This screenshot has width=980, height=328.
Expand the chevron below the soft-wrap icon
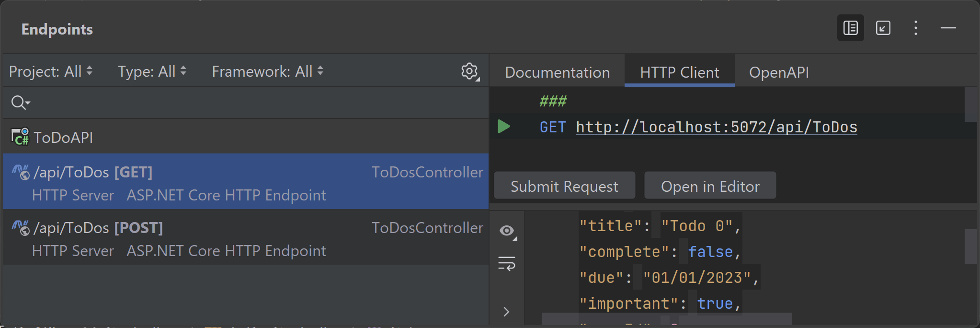[507, 312]
